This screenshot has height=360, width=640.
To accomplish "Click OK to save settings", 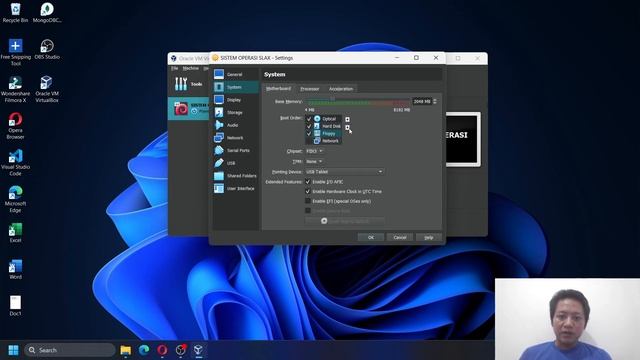I will pyautogui.click(x=371, y=237).
